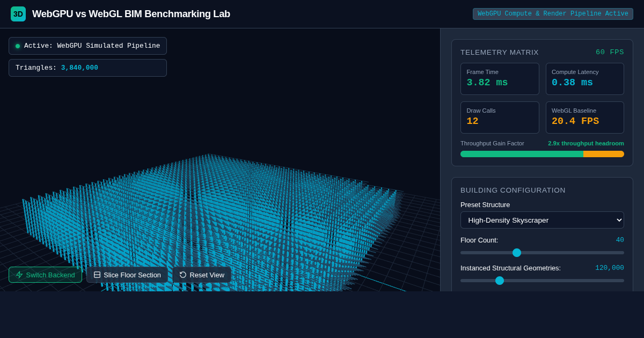This screenshot has height=338, width=644.
Task: Click the Compute Latency 0.38 ms value
Action: tap(572, 83)
